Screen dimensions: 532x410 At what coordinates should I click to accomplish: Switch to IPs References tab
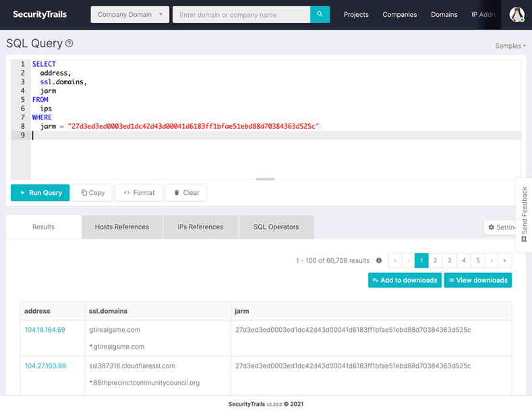point(200,227)
